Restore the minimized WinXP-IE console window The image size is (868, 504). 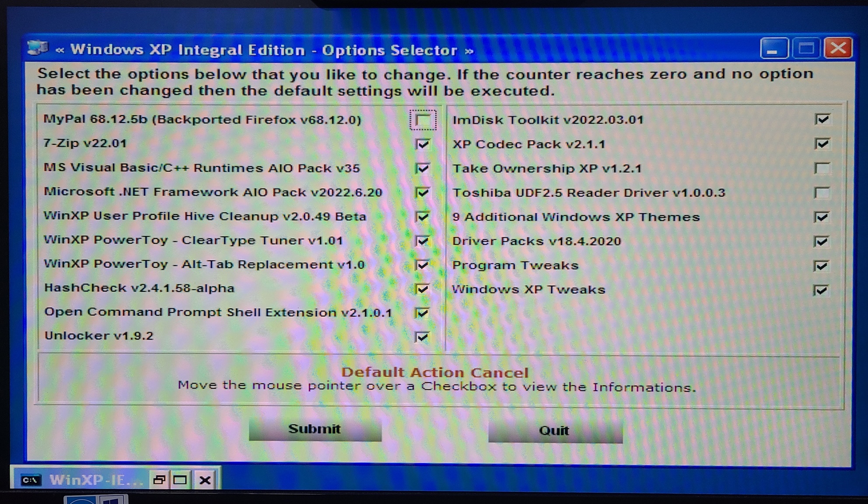159,480
